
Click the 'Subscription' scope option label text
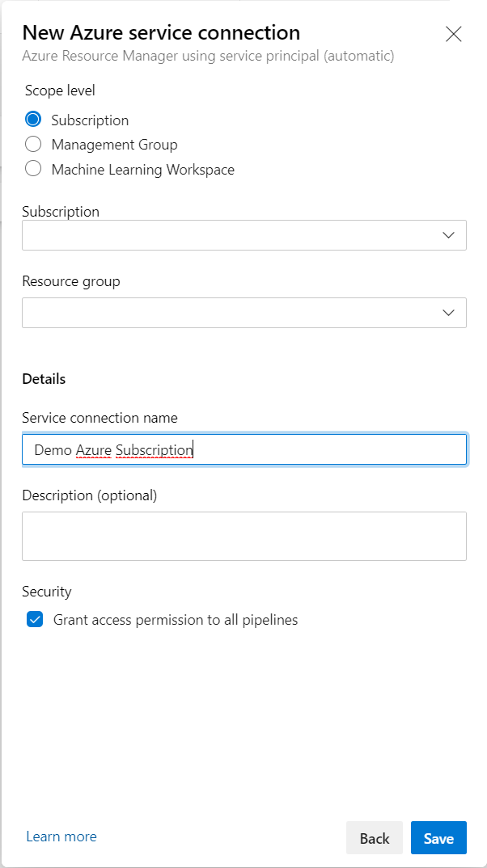click(x=91, y=120)
